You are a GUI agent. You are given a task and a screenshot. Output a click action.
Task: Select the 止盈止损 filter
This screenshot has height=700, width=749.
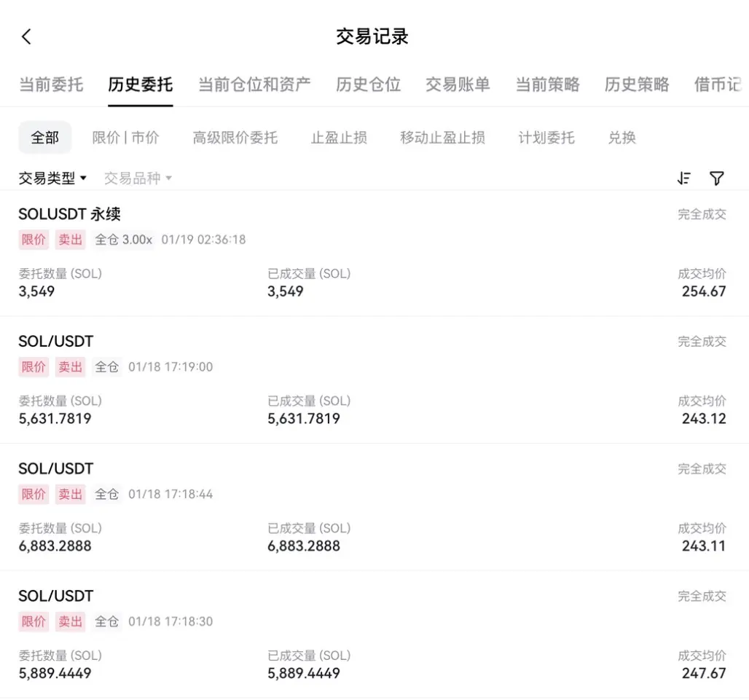click(339, 138)
